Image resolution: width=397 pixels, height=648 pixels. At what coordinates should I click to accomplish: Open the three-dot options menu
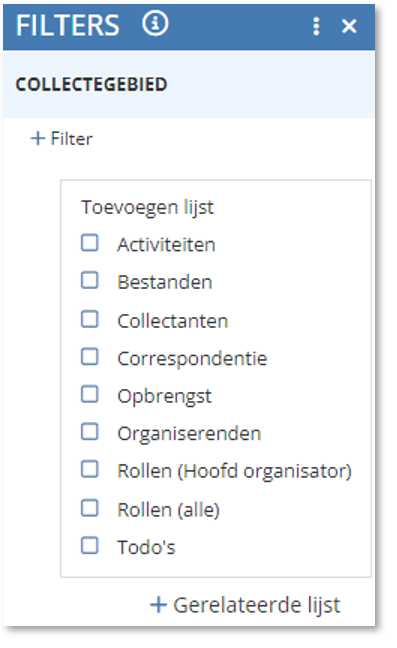point(316,26)
